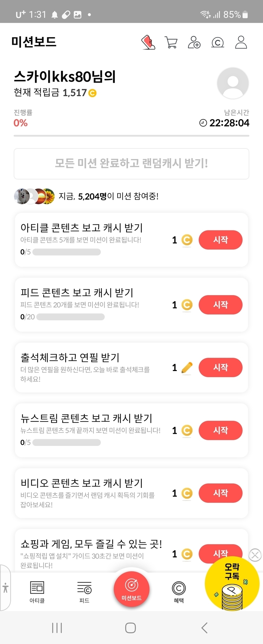Open the 혜택 tab

pyautogui.click(x=179, y=592)
